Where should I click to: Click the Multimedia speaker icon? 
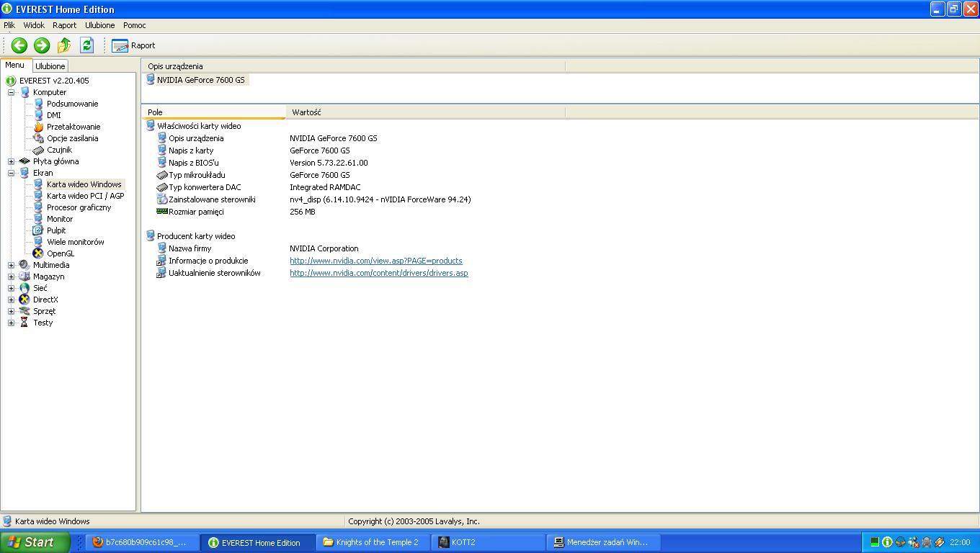[x=24, y=265]
